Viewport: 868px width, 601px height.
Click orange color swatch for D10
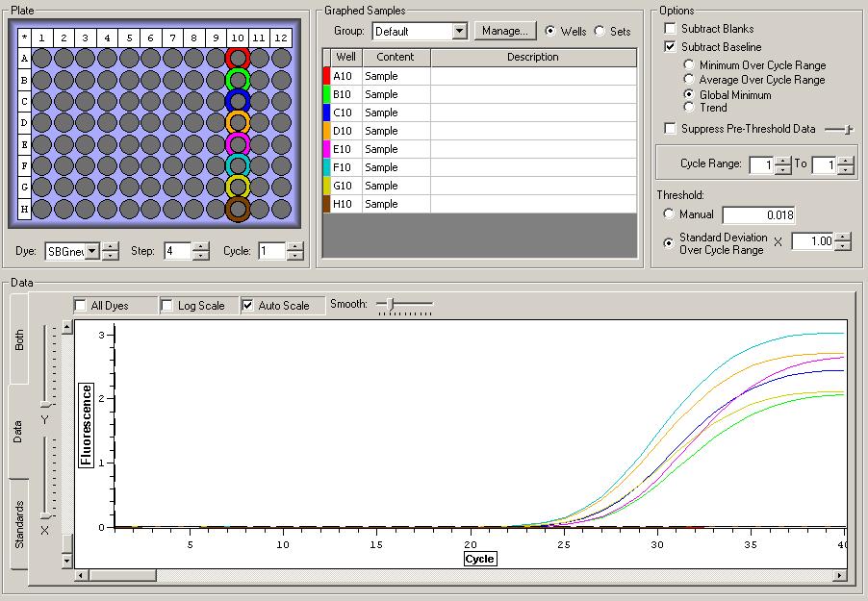[326, 131]
